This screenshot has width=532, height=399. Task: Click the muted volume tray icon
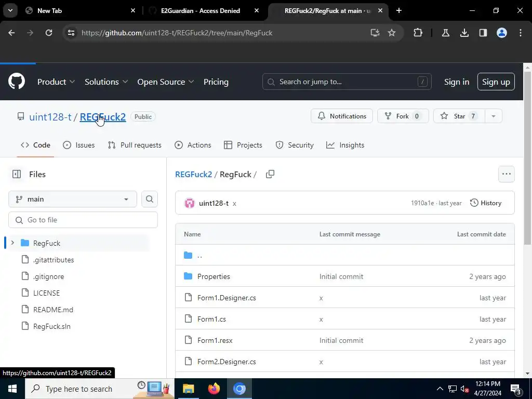pyautogui.click(x=464, y=389)
